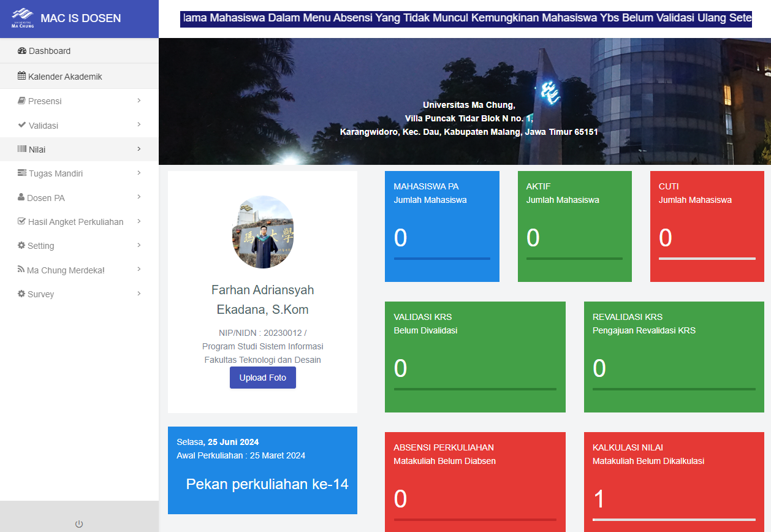Select the Presensi menu label
This screenshot has height=532, width=771.
point(45,101)
